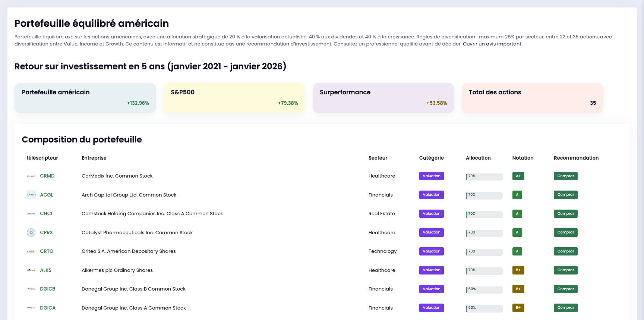644x320 pixels.
Task: Click the Catégorie column header
Action: coord(432,158)
